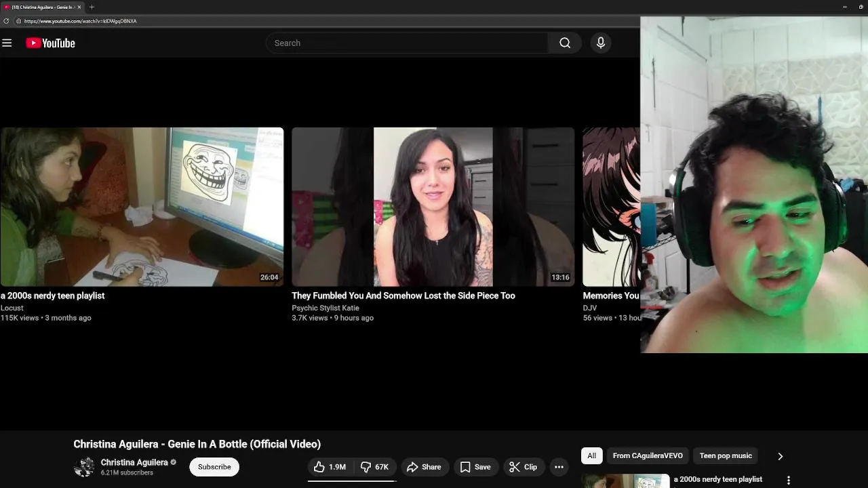Open the Christina Aguilera channel name link
Image resolution: width=868 pixels, height=488 pixels.
[x=134, y=462]
